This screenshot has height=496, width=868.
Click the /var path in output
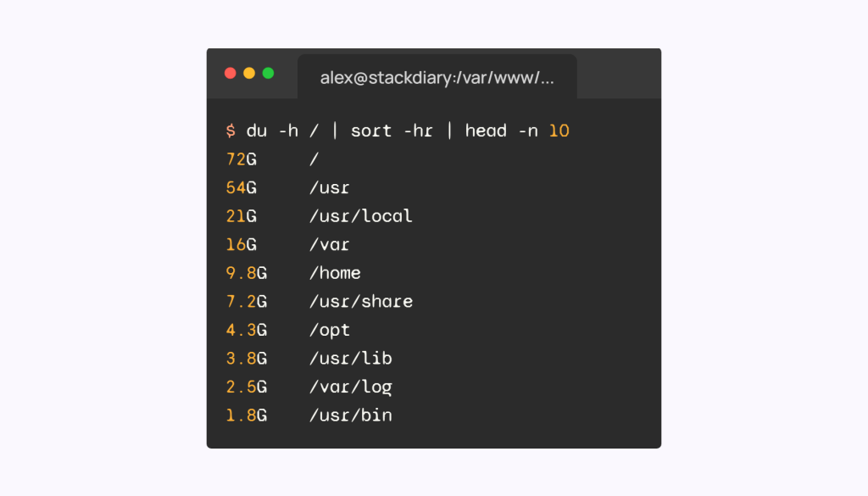(330, 245)
